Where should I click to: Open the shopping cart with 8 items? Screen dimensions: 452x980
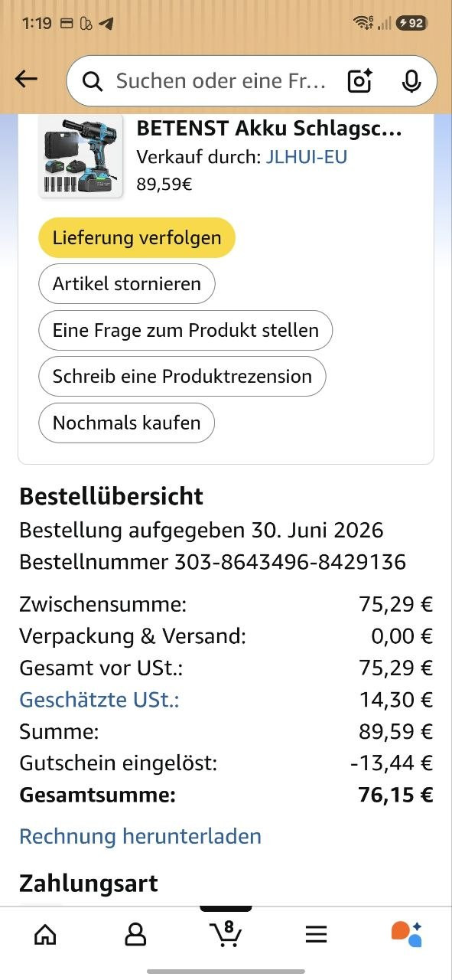pos(226,933)
